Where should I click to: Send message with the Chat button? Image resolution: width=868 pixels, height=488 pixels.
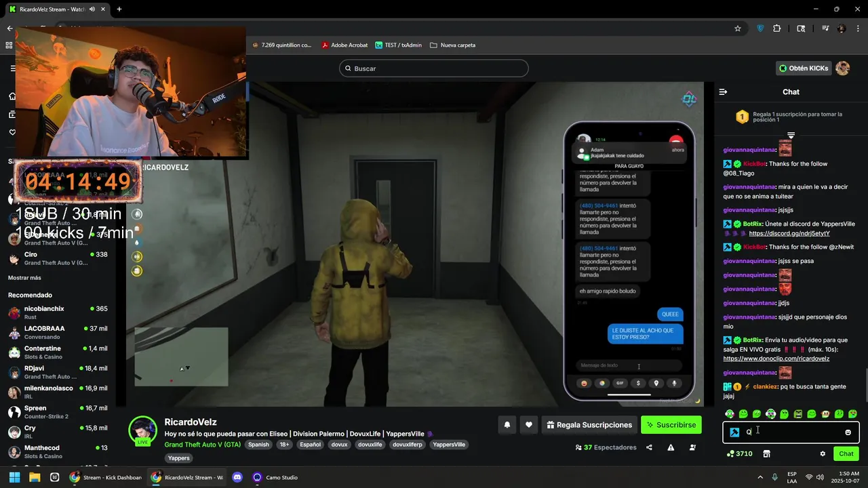[x=846, y=453]
